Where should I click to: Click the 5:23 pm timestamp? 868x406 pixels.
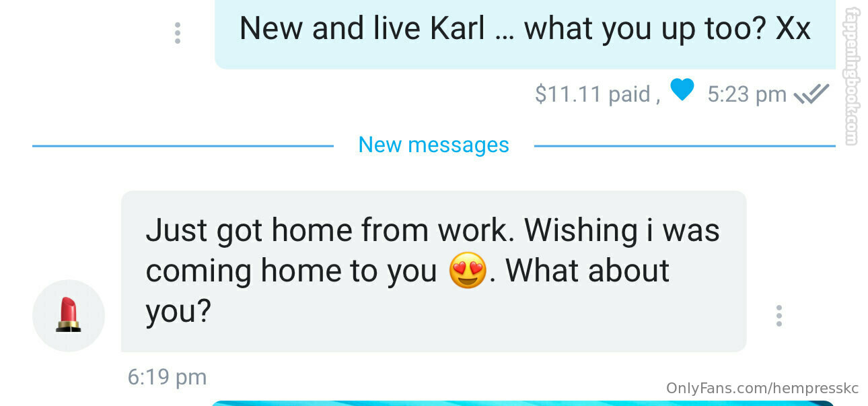(747, 94)
